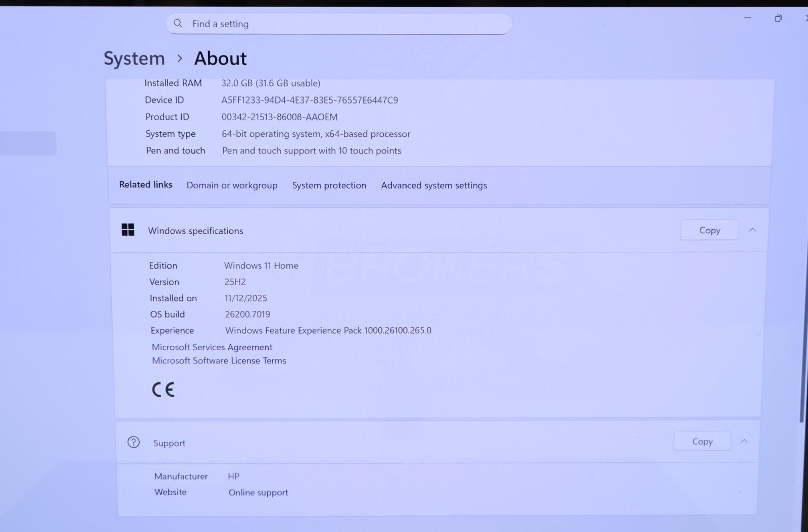Open Microsoft Services Agreement

tap(212, 347)
